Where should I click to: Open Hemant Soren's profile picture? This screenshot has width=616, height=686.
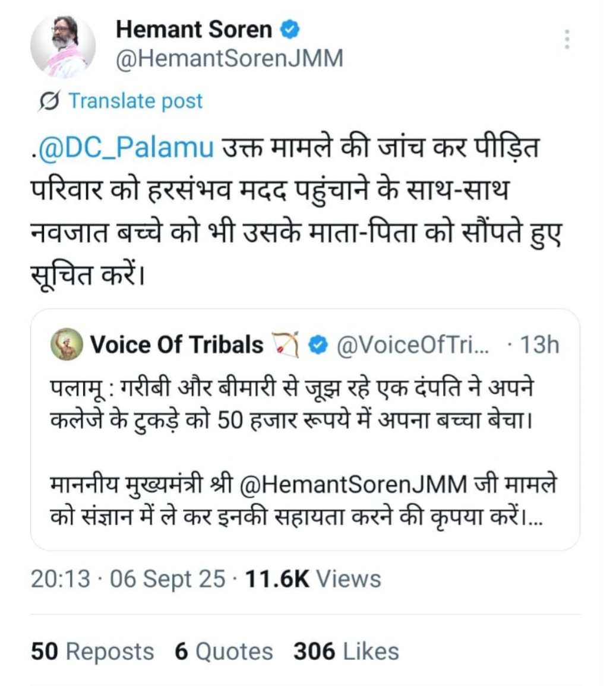(62, 46)
